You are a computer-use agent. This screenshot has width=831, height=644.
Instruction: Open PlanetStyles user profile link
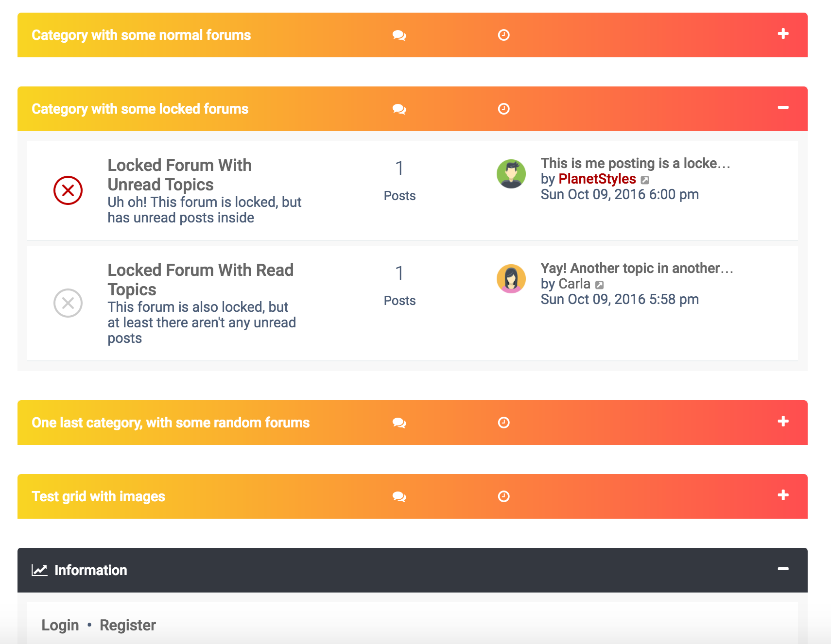click(x=597, y=179)
